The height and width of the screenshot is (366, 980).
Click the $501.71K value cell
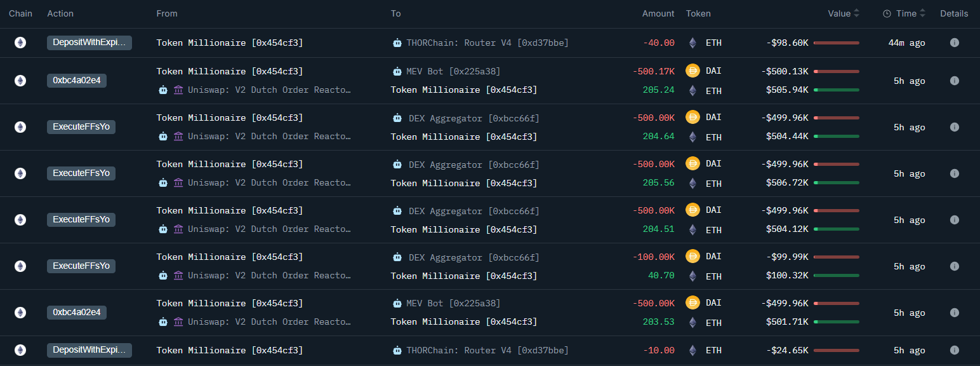(787, 322)
